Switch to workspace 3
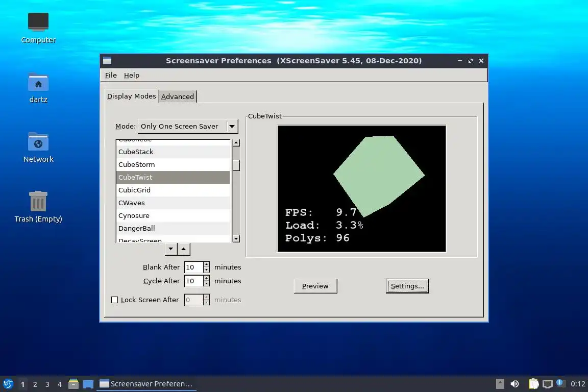Image resolution: width=588 pixels, height=392 pixels. pos(47,384)
